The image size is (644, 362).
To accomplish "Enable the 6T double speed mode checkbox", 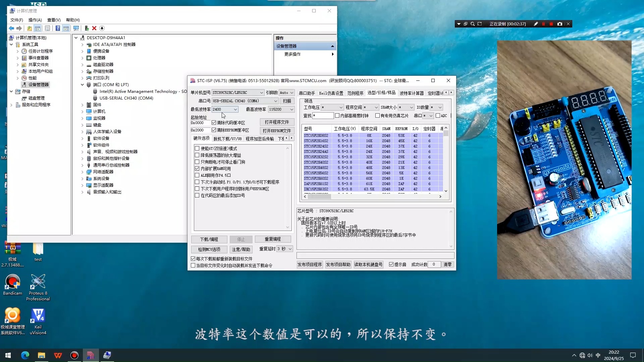I will coord(197,148).
